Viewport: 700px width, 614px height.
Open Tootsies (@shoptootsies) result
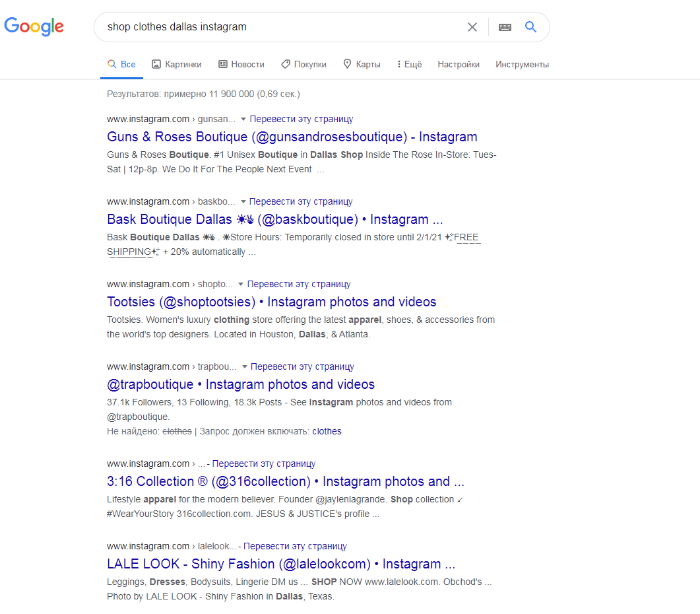[271, 302]
